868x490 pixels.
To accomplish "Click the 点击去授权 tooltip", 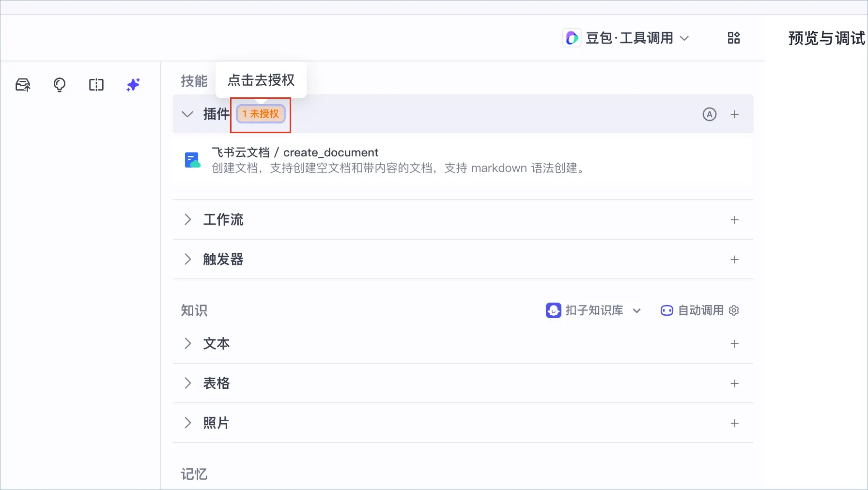I will click(261, 80).
